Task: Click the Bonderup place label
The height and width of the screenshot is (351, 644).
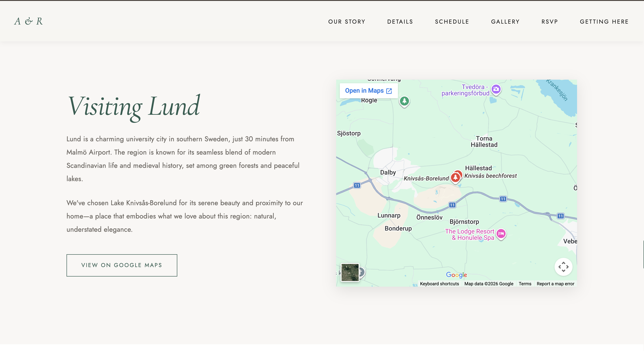Action: pyautogui.click(x=398, y=229)
